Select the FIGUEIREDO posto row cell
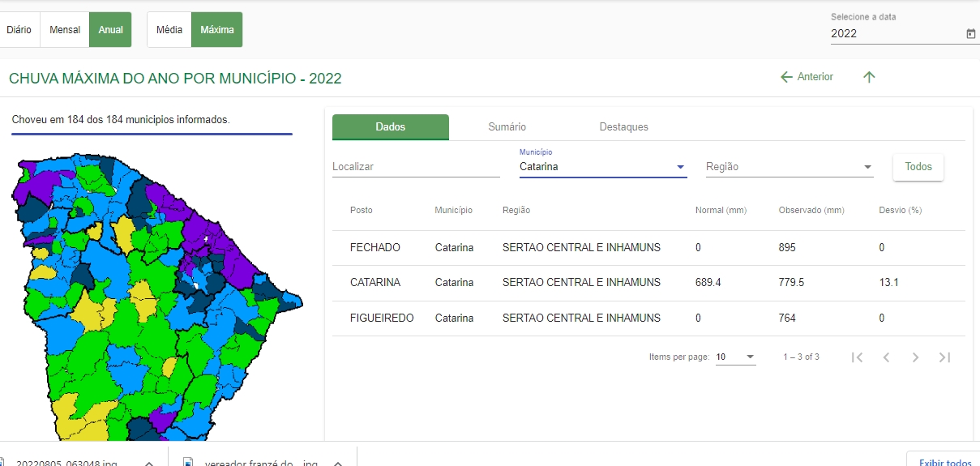Screen dimensions: 980x466 382,319
